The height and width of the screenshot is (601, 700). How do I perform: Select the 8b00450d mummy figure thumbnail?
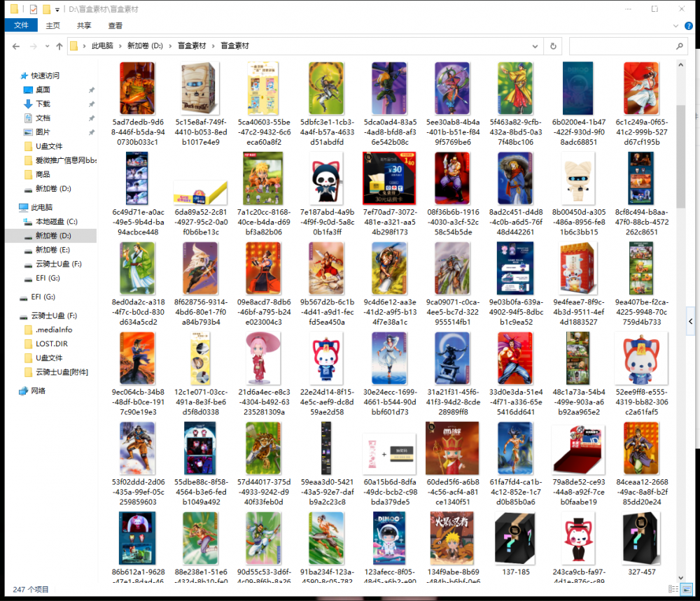[x=578, y=178]
